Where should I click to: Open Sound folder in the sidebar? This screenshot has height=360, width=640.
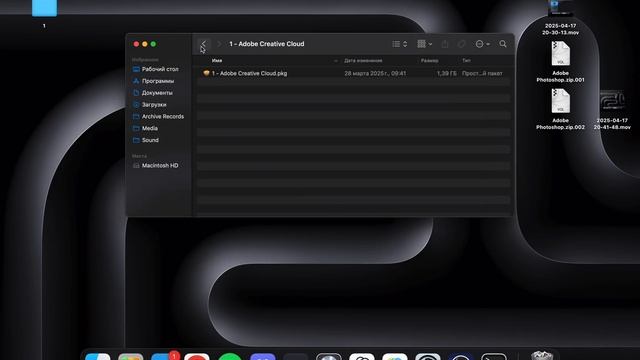click(146, 140)
